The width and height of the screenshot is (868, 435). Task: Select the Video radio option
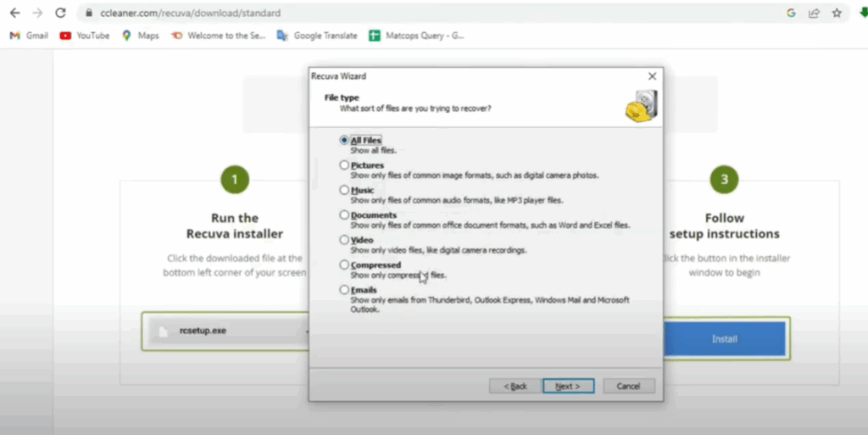point(344,240)
